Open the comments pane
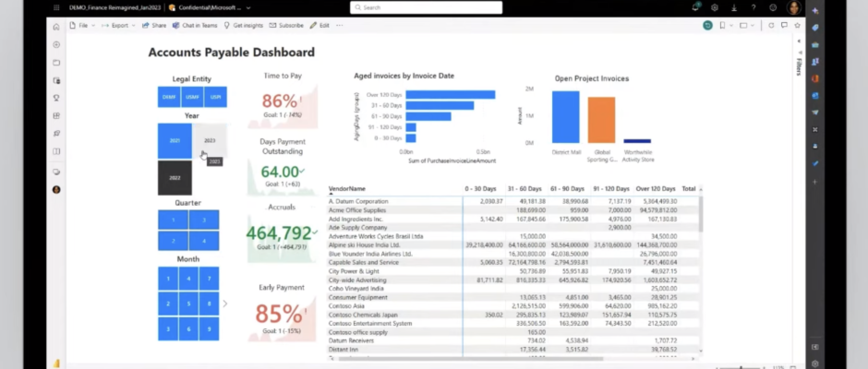This screenshot has width=868, height=369. (784, 26)
